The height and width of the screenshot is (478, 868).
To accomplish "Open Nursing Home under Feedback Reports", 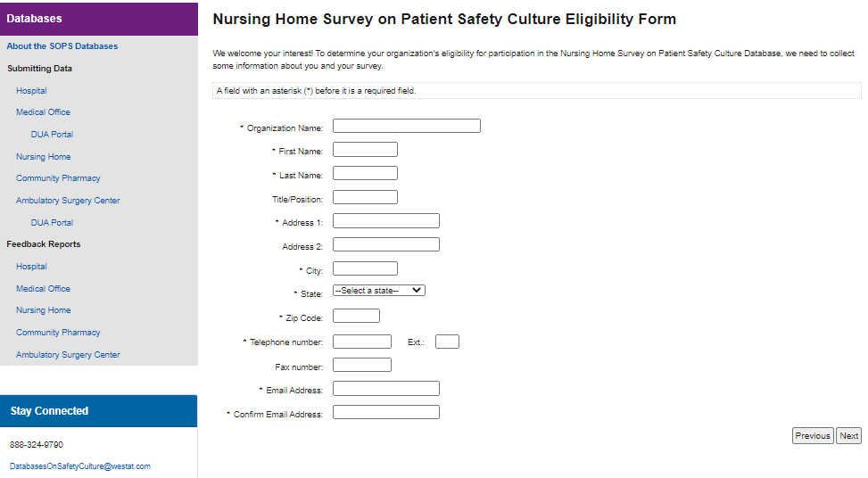I will tap(43, 310).
